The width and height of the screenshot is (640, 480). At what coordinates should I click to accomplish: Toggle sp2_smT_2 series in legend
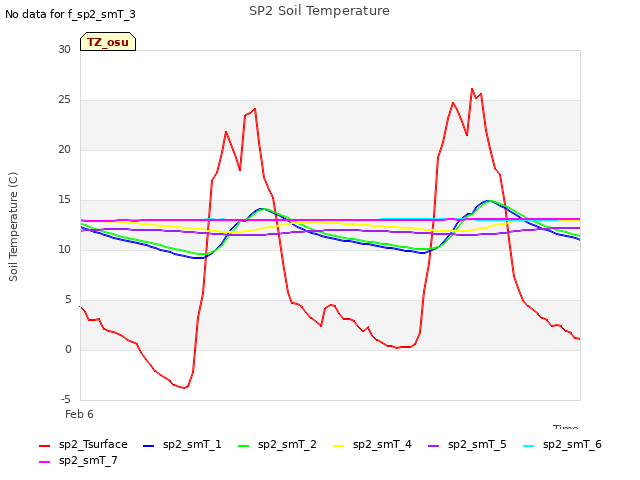point(277,444)
